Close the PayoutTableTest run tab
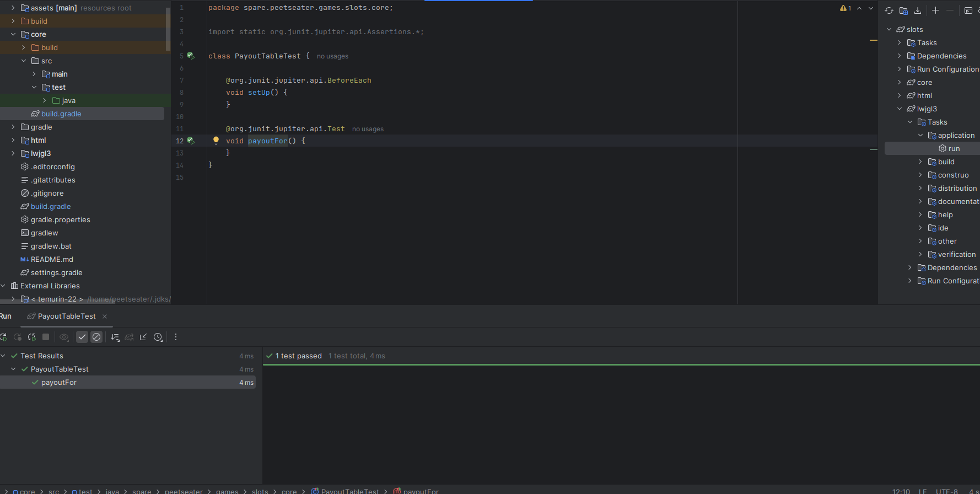The width and height of the screenshot is (980, 494). 105,316
